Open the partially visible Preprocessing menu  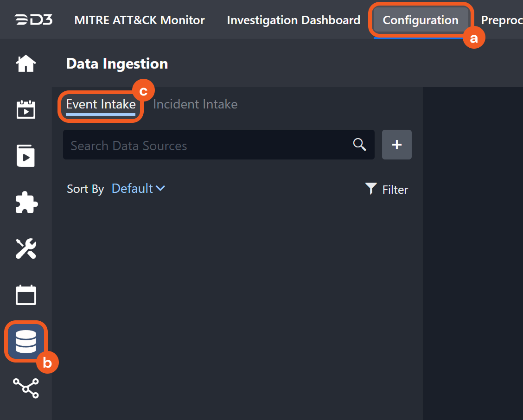coord(502,20)
